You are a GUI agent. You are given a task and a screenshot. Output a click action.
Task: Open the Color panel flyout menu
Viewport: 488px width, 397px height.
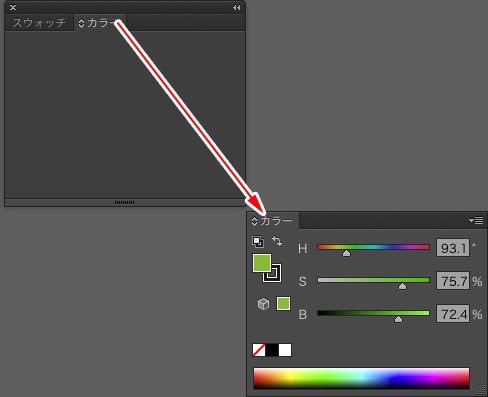pos(476,220)
